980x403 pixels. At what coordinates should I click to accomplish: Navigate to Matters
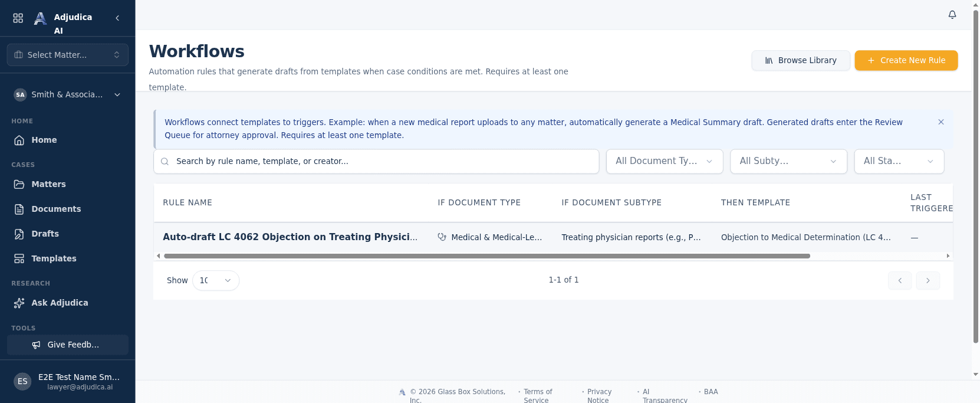[x=68, y=184]
